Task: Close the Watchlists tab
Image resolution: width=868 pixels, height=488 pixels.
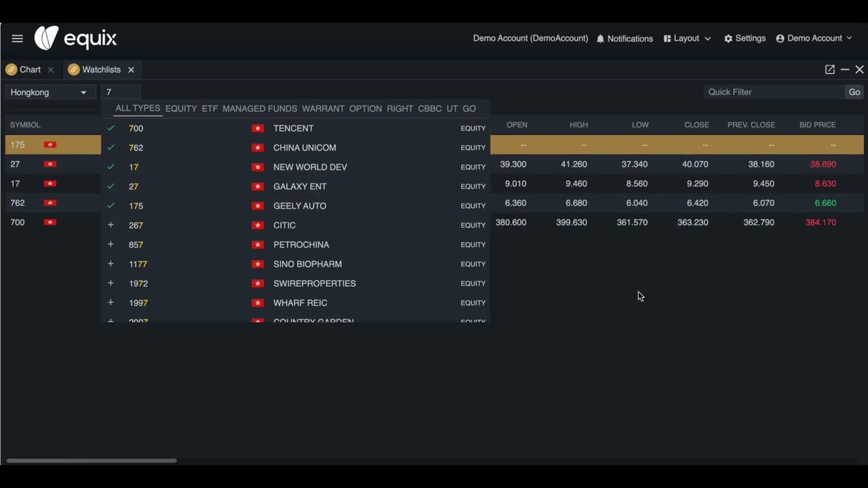Action: click(131, 70)
